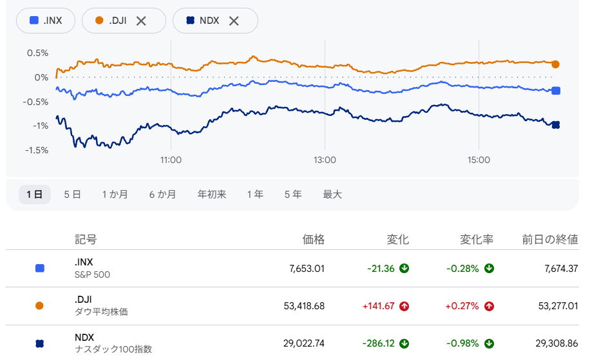Click previous close 29,308.86
590x364 pixels.
pyautogui.click(x=557, y=343)
